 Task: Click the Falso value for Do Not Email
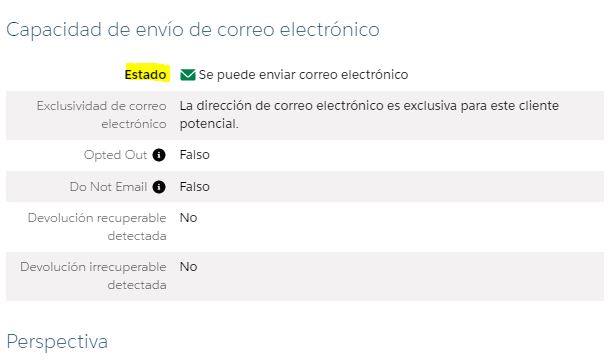pos(195,187)
